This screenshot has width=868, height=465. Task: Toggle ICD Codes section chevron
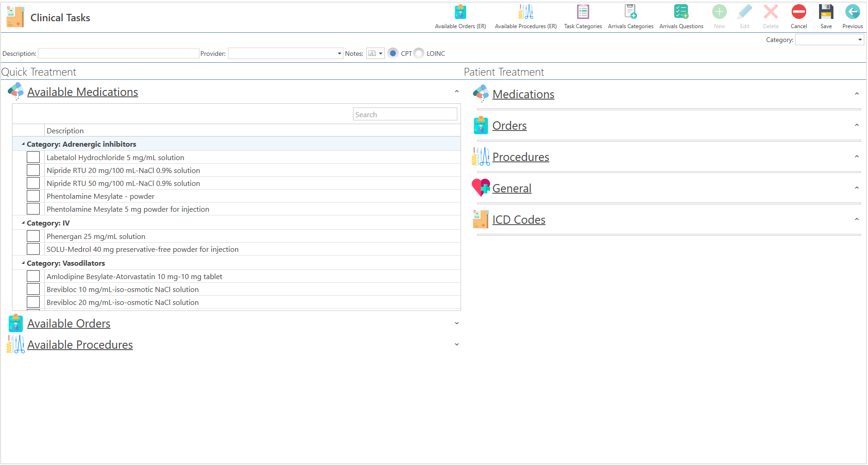857,219
